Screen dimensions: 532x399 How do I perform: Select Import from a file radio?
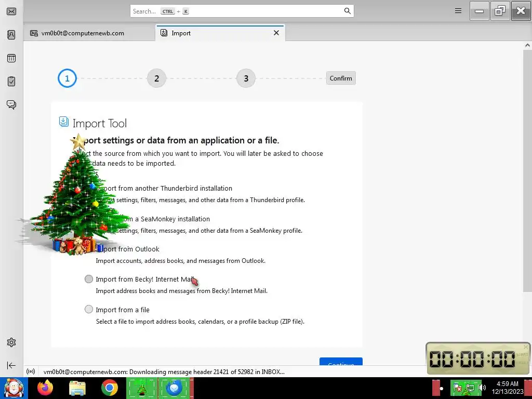click(88, 310)
